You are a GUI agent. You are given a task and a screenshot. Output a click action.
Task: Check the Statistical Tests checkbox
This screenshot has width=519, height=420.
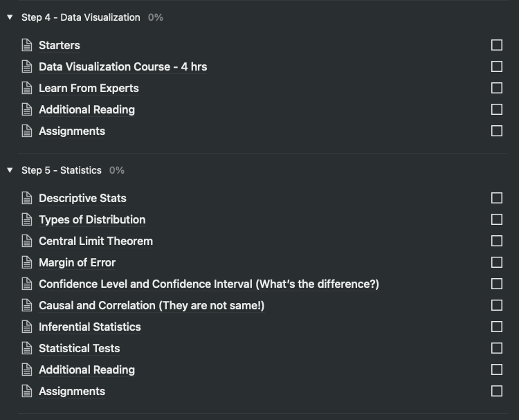coord(497,348)
